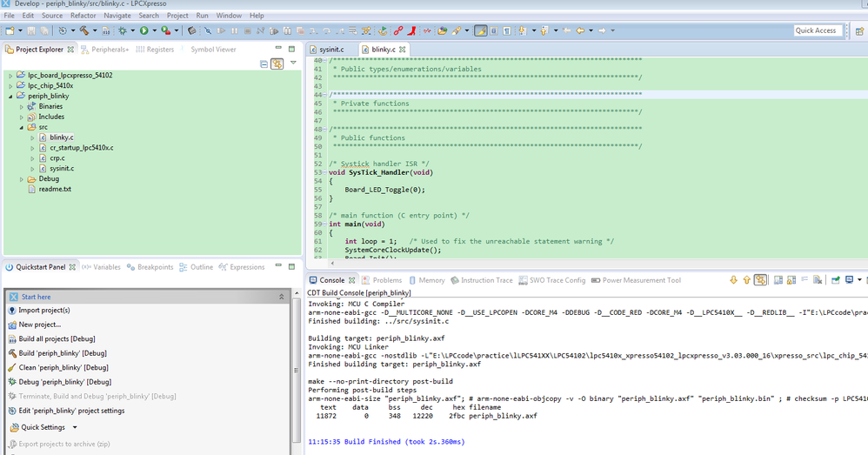Open the Project menu

(177, 16)
